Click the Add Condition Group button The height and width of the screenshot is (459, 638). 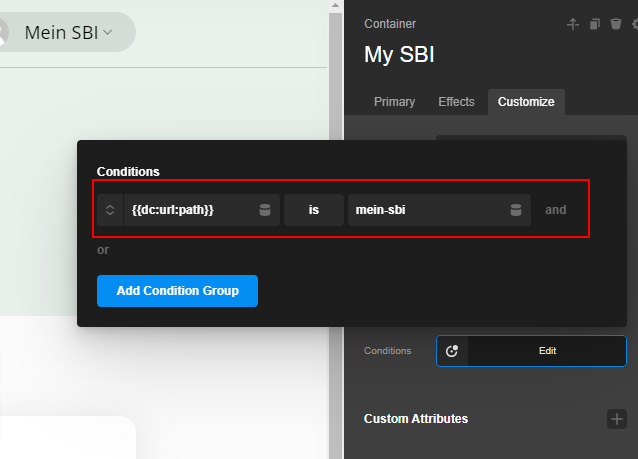point(177,291)
